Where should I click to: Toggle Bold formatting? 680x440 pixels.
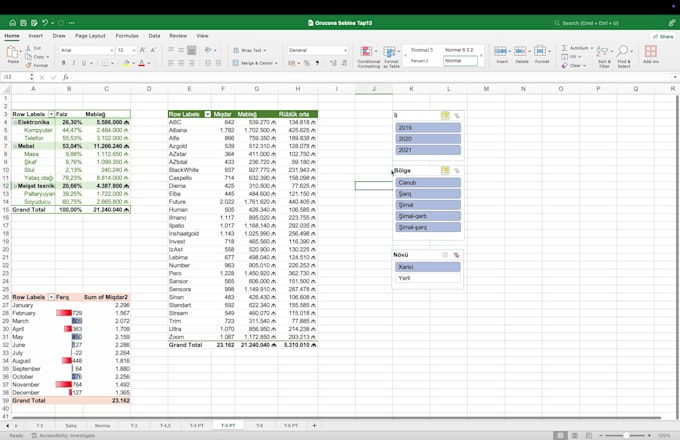(x=63, y=63)
